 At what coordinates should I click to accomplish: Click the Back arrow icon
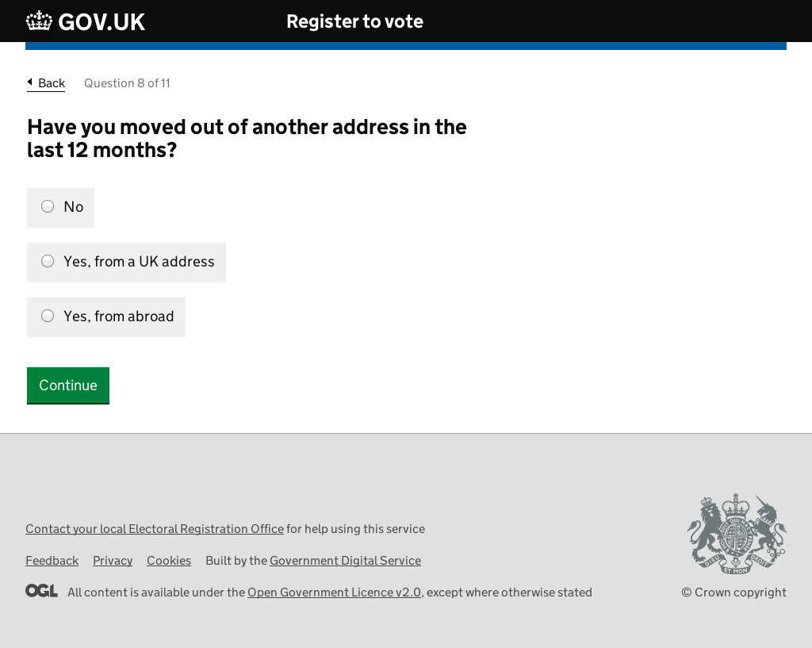[30, 82]
